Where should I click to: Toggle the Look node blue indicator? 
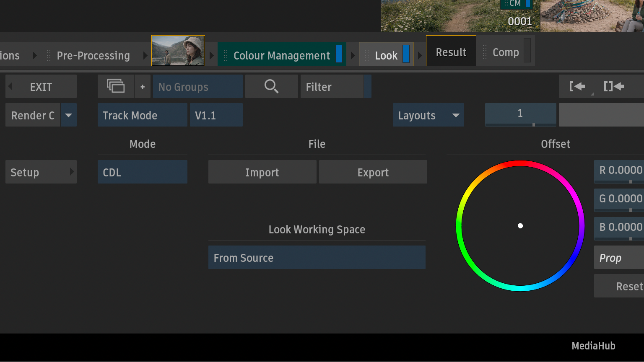pyautogui.click(x=406, y=54)
